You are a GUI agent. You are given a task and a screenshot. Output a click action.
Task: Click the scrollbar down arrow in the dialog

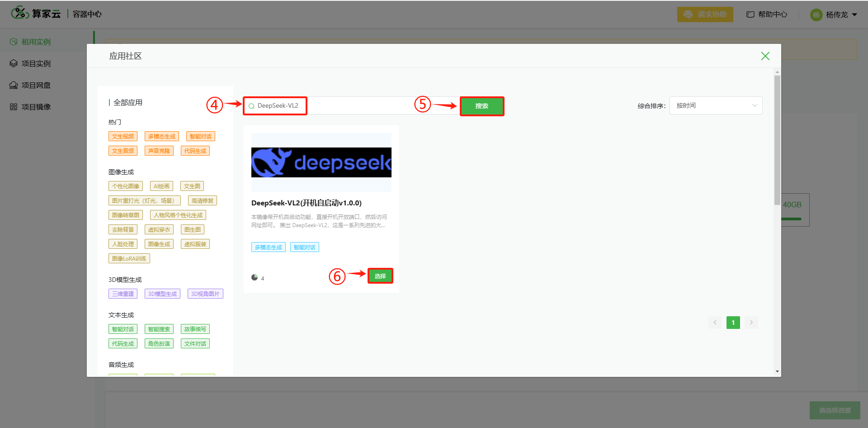(777, 371)
